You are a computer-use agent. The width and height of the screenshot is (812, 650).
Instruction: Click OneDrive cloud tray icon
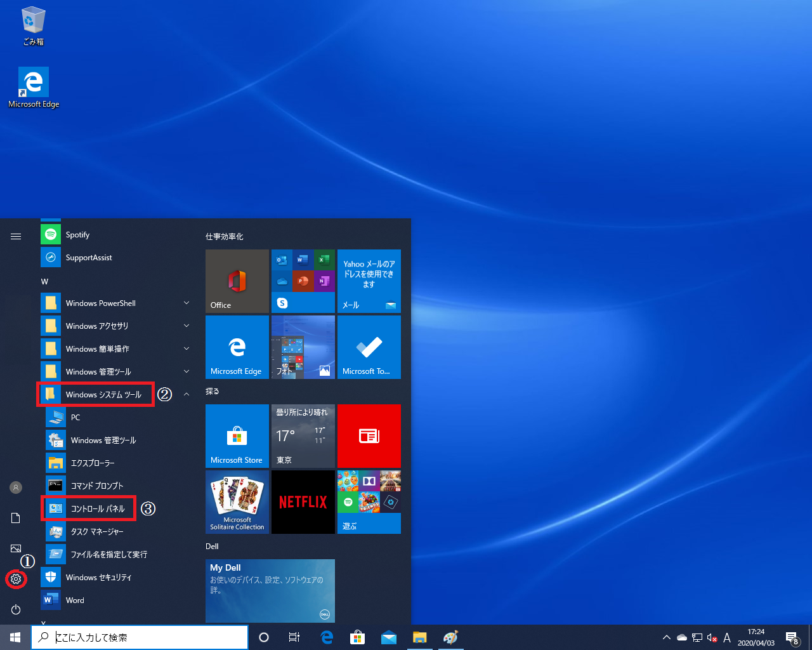point(682,637)
